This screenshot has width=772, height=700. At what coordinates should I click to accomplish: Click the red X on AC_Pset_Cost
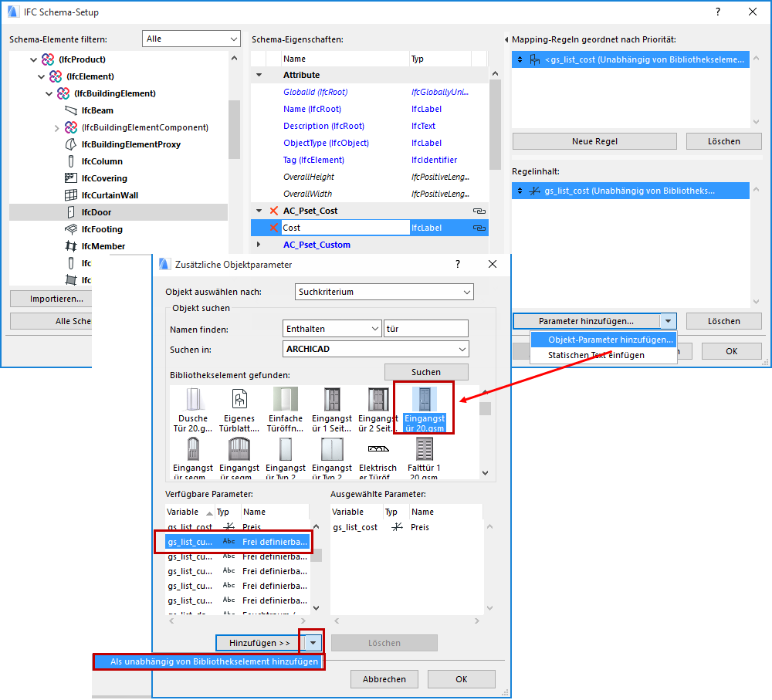[x=274, y=211]
